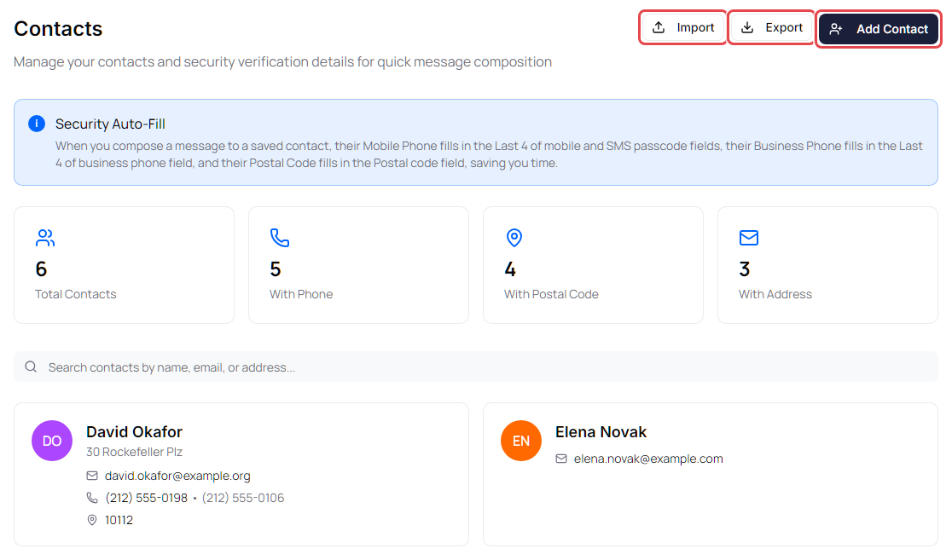This screenshot has width=952, height=560.
Task: Click the With Postal Code pin icon
Action: [x=514, y=238]
